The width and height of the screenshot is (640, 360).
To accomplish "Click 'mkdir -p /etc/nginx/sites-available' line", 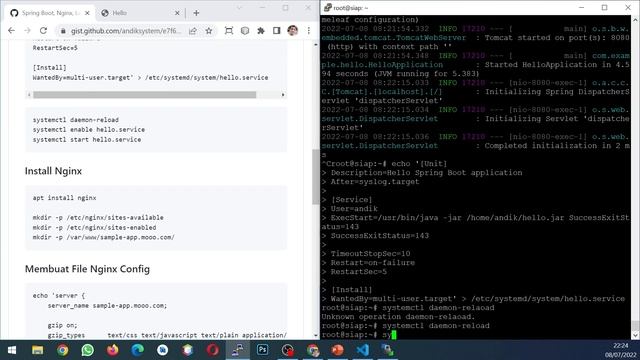I will [x=98, y=218].
